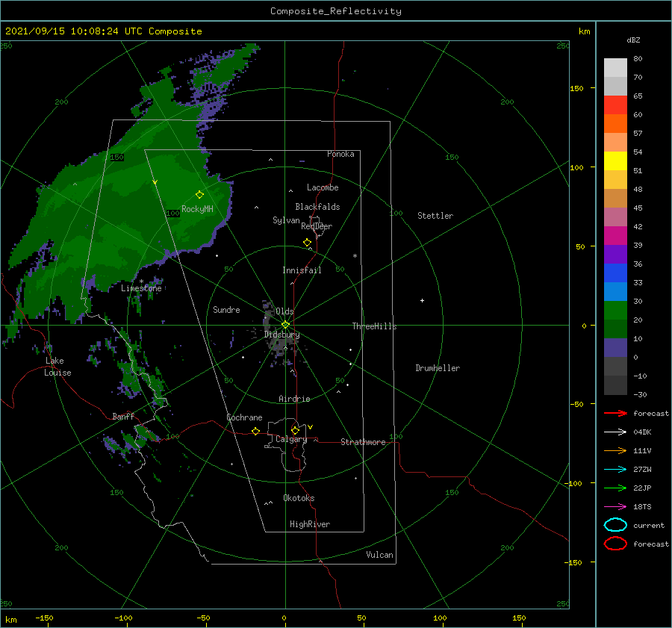Click the yellow diamond marker near RockyMH
The width and height of the screenshot is (672, 628).
click(x=199, y=195)
